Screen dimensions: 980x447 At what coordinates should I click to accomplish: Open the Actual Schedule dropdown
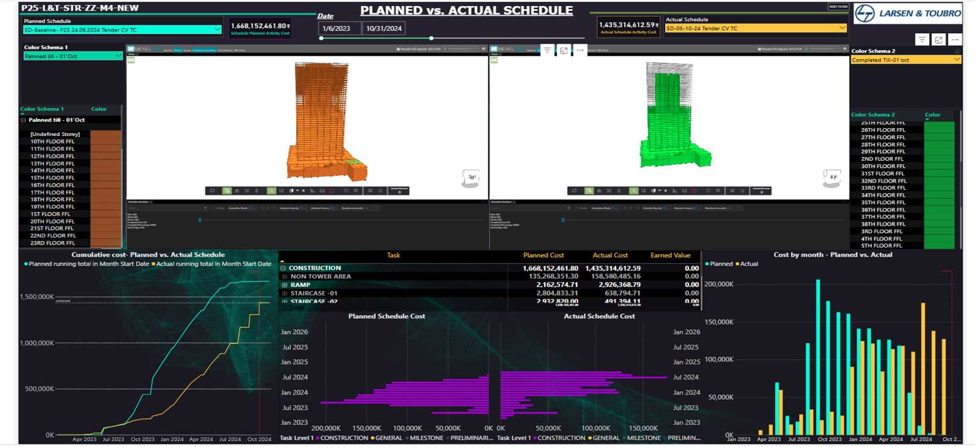[x=842, y=28]
